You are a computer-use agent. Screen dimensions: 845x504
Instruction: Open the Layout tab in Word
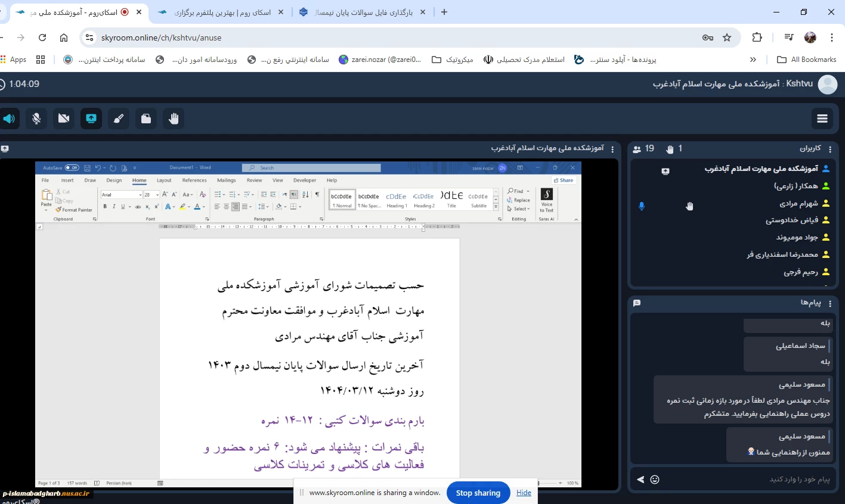coord(164,181)
